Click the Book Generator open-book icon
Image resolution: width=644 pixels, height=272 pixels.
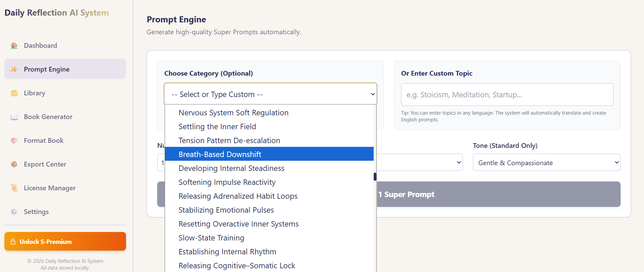click(14, 117)
